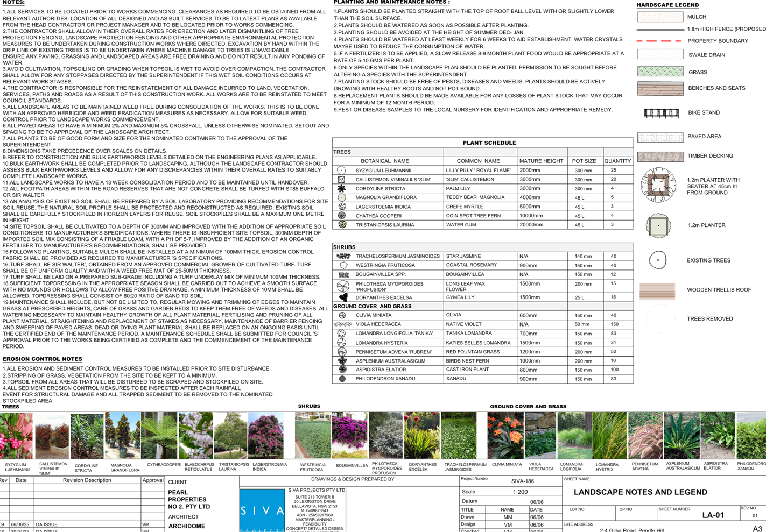Click the purple Bougainvillea photo thumbnail
This screenshot has width=766, height=532.
pyautogui.click(x=349, y=436)
